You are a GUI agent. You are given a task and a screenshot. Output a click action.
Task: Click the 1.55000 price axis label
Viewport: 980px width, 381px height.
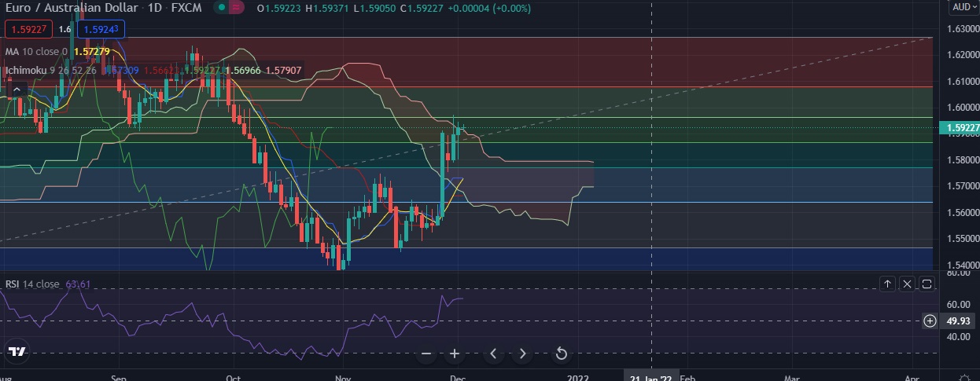point(962,239)
